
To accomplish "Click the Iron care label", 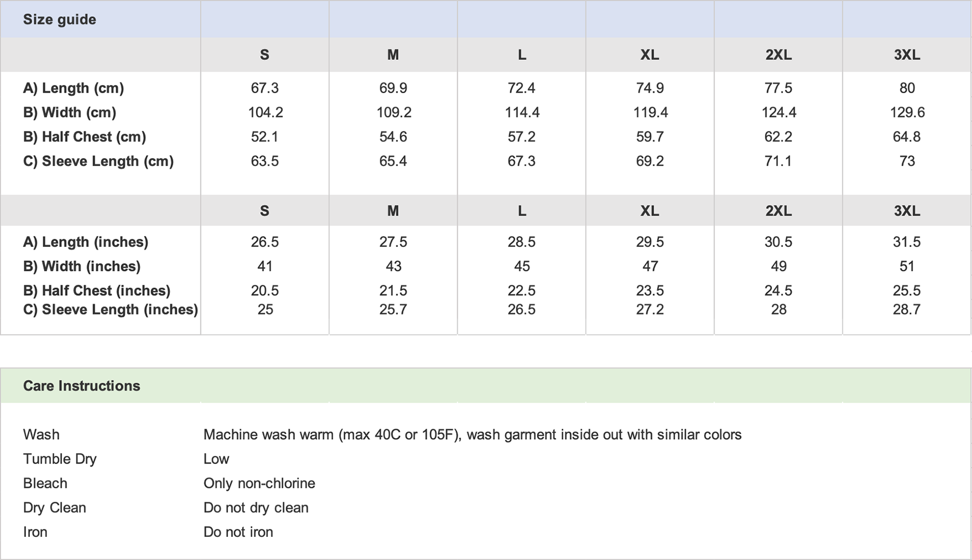I will [35, 532].
